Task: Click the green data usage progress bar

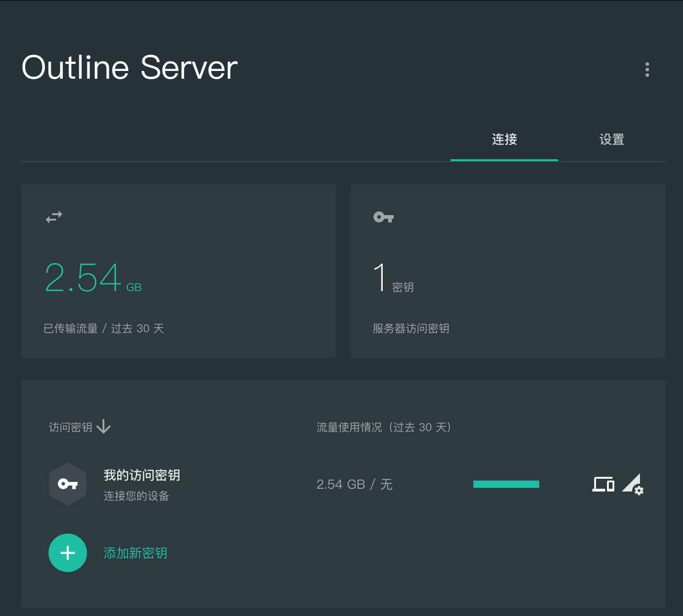Action: tap(506, 484)
